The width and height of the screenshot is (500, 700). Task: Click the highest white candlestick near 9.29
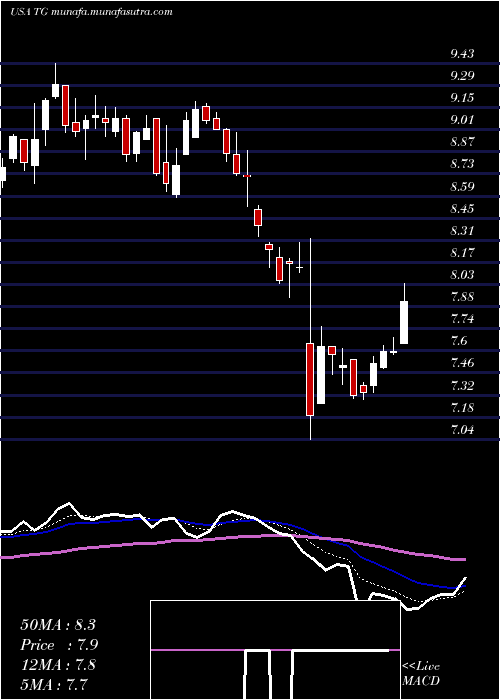pos(55,90)
